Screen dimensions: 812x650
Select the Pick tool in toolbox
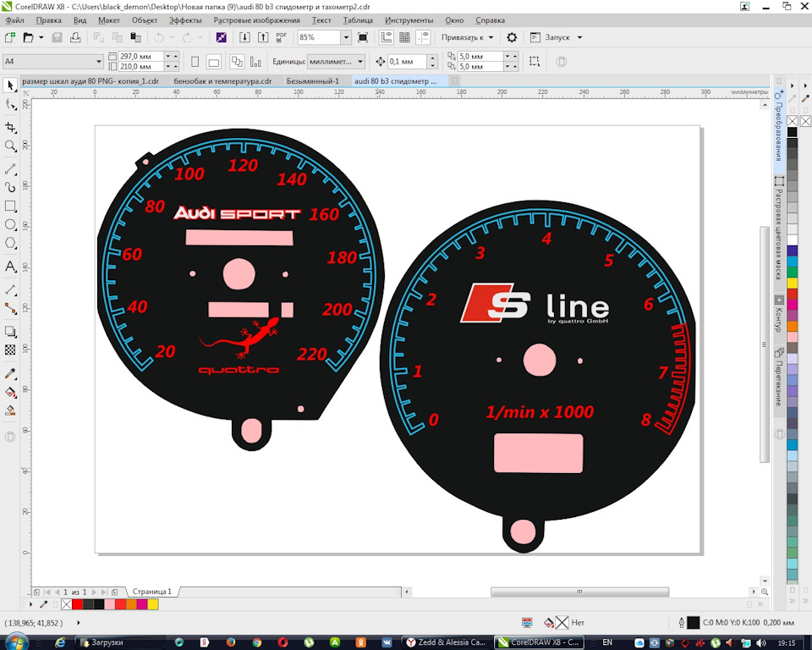pos(10,85)
